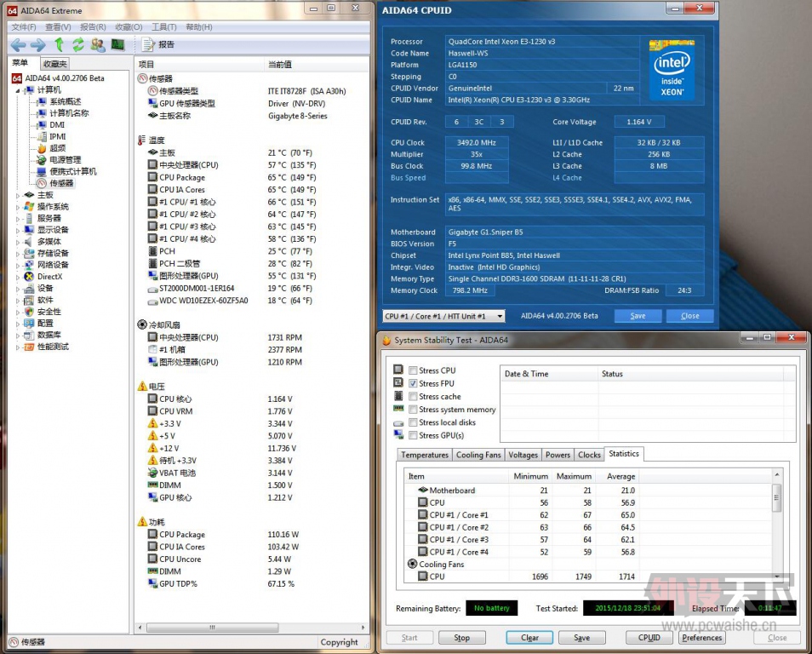This screenshot has width=812, height=654.
Task: Expand the 存储设备 tree node
Action: point(18,254)
